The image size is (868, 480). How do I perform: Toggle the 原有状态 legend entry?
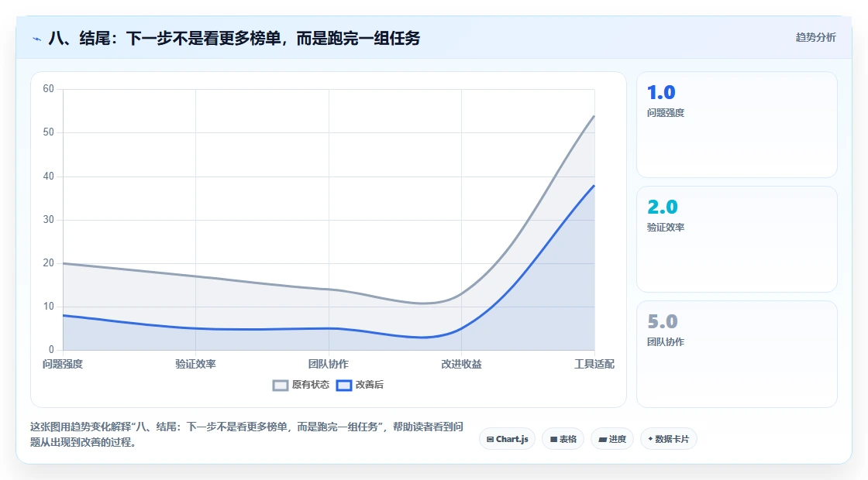301,385
